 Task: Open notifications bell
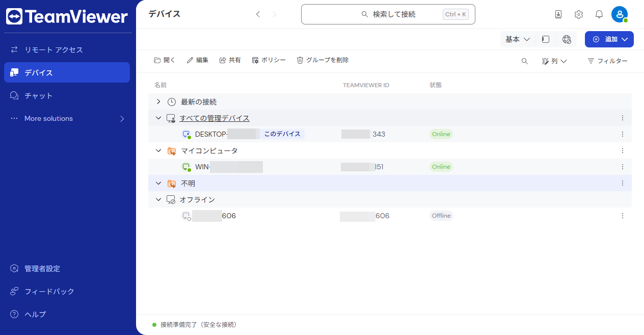(599, 14)
